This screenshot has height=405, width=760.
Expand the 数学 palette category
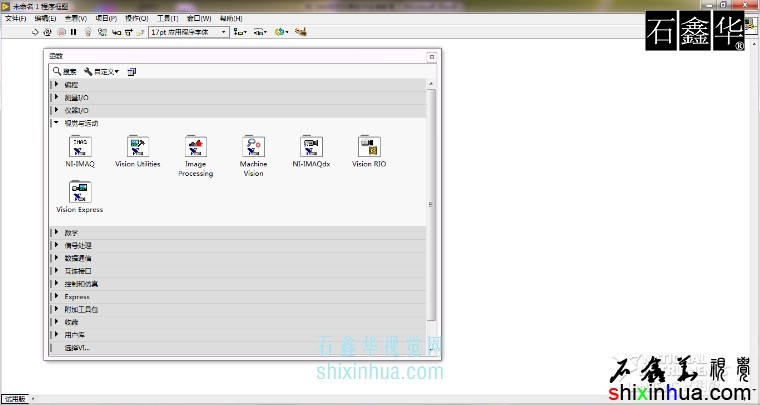pos(238,233)
